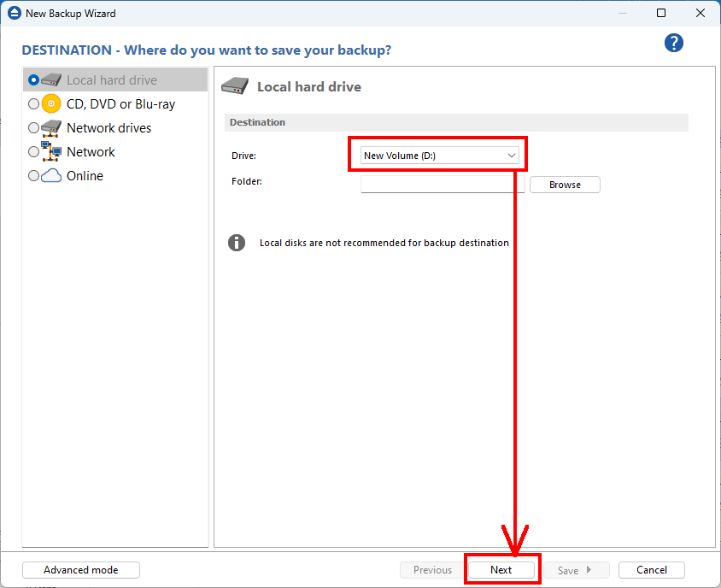Expand the Save button arrow
721x588 pixels.
[589, 570]
